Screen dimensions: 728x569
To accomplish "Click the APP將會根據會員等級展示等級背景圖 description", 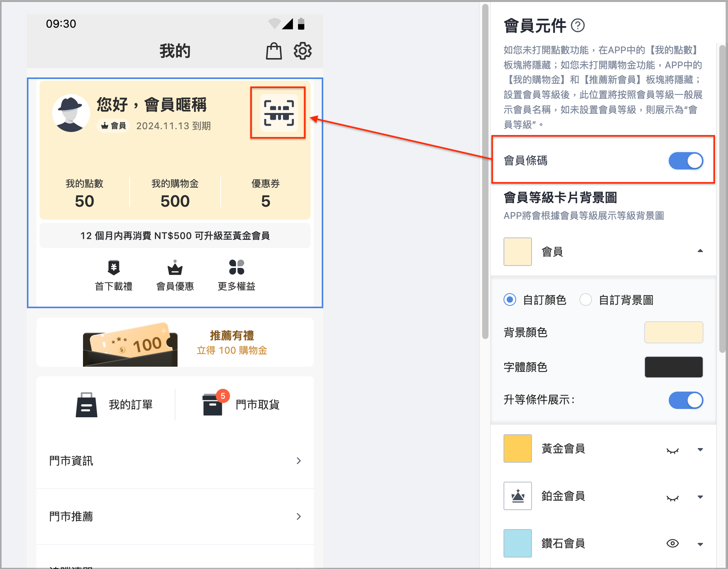I will tap(584, 216).
